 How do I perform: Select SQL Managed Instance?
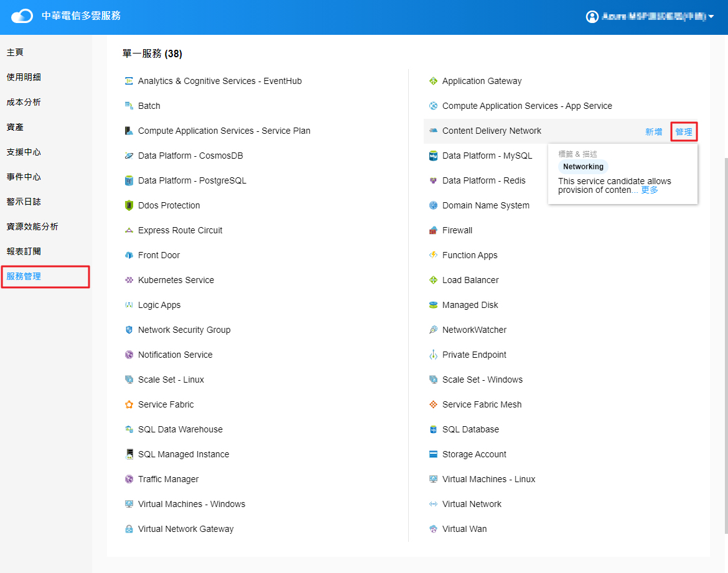pyautogui.click(x=184, y=454)
